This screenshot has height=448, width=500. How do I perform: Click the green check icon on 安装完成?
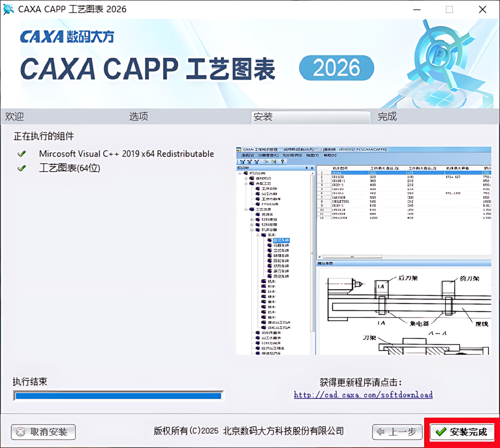[x=441, y=432]
